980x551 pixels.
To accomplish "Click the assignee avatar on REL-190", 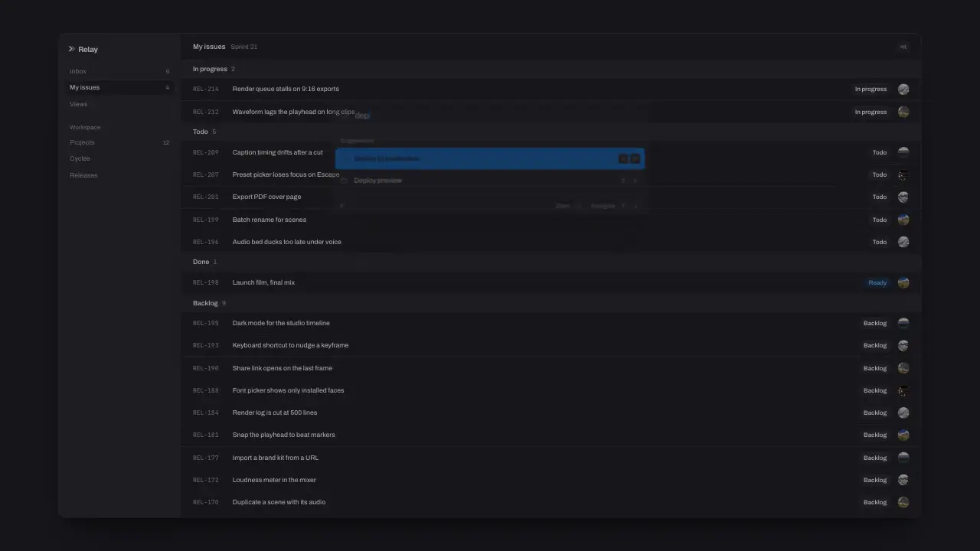I will (x=903, y=368).
